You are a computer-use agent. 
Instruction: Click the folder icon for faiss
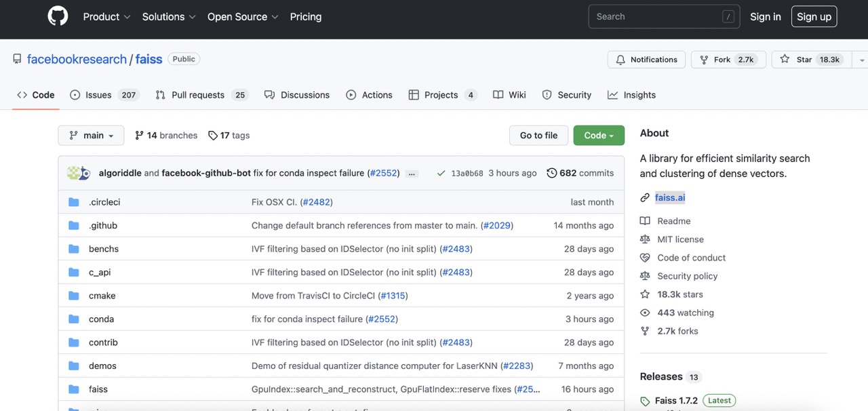(x=74, y=389)
